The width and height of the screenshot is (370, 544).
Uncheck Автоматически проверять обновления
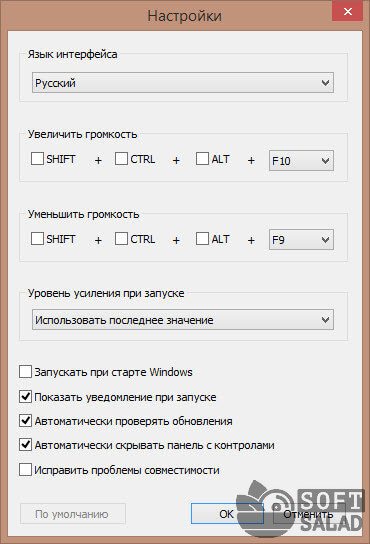25,421
